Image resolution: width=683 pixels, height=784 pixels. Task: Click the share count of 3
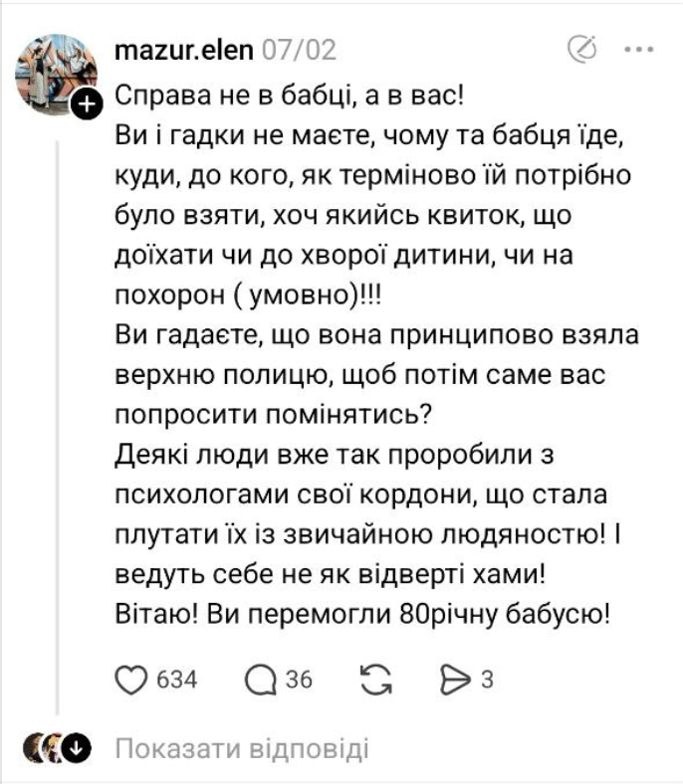487,681
